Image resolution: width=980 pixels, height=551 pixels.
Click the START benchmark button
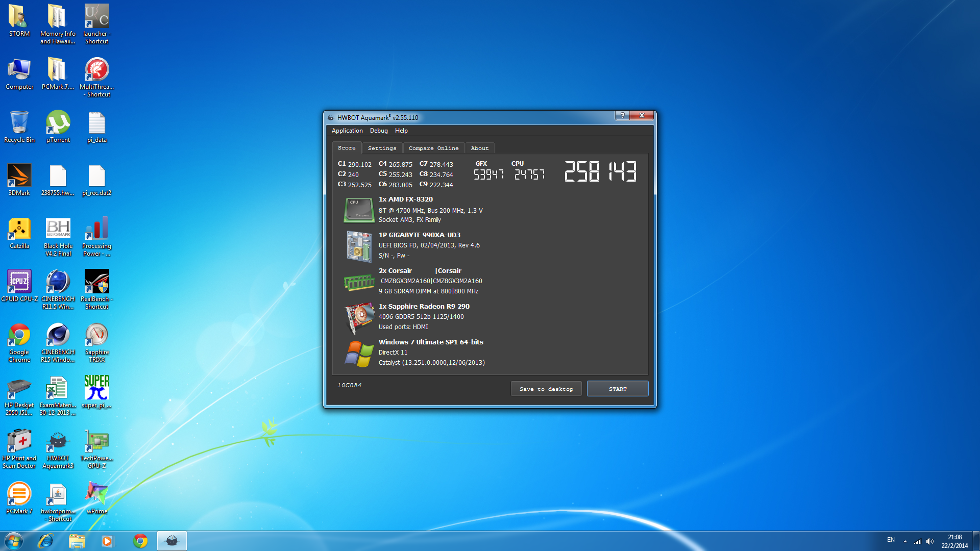click(x=618, y=389)
